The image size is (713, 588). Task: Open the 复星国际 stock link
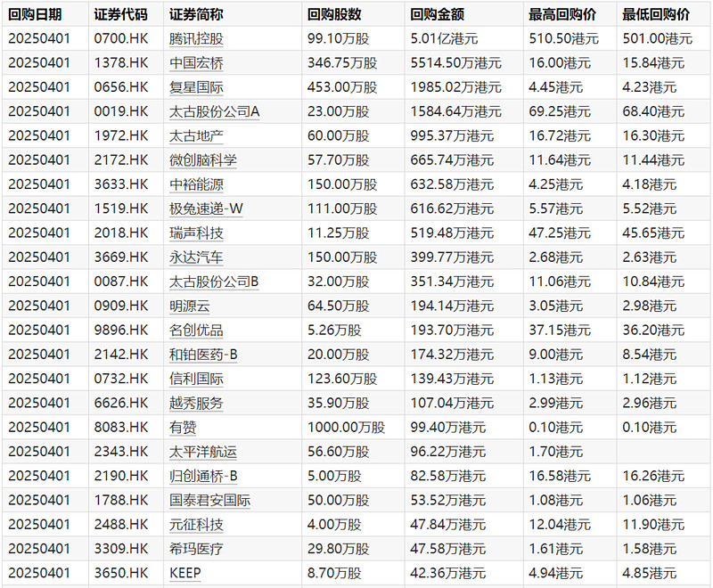click(196, 87)
